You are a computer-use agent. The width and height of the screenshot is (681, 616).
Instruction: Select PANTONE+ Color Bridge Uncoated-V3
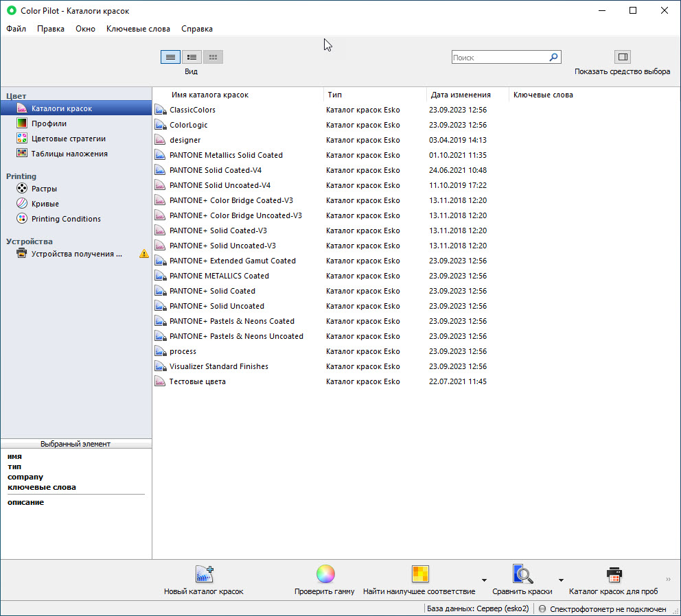(x=416, y=215)
